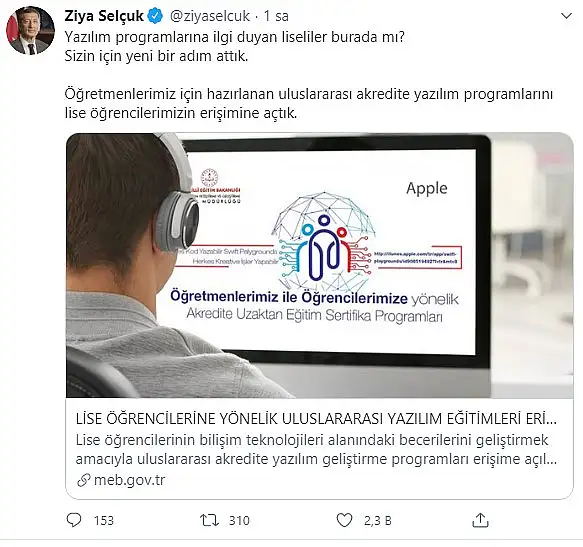The width and height of the screenshot is (583, 547).
Task: Open the meb.gov.tr domain link
Action: 129,480
